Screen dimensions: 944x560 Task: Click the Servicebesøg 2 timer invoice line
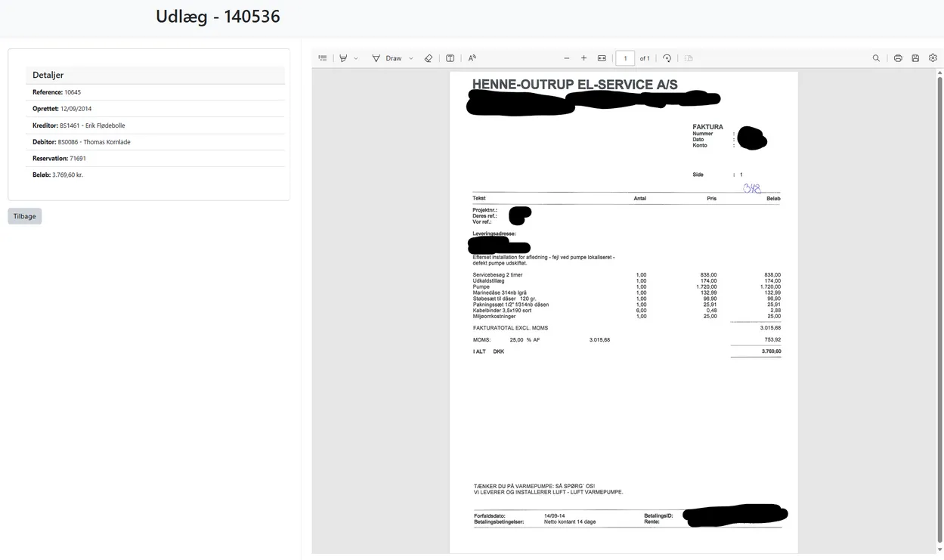point(627,275)
